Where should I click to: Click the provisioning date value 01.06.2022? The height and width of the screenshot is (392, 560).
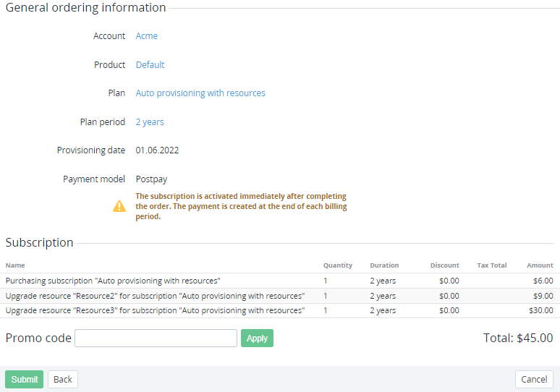[157, 150]
